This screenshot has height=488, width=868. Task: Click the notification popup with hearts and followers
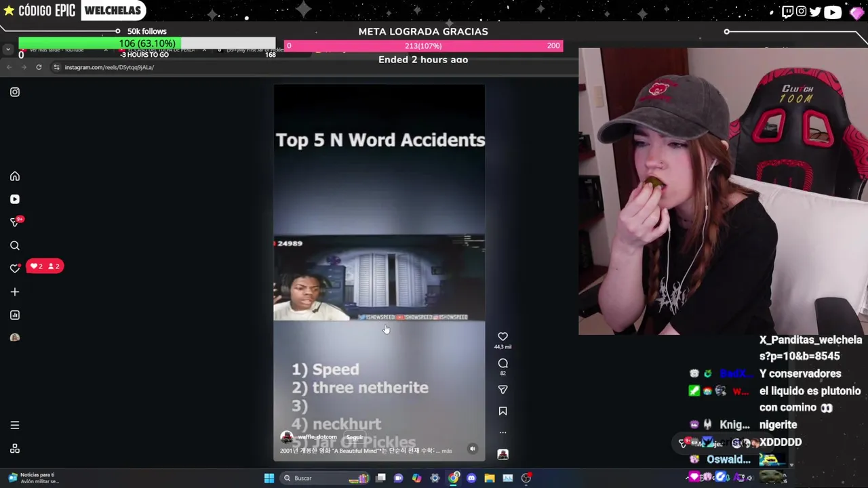click(45, 266)
